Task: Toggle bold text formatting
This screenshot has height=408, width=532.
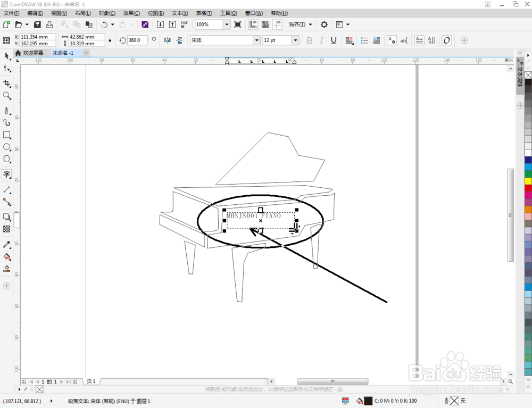Action: tap(309, 40)
